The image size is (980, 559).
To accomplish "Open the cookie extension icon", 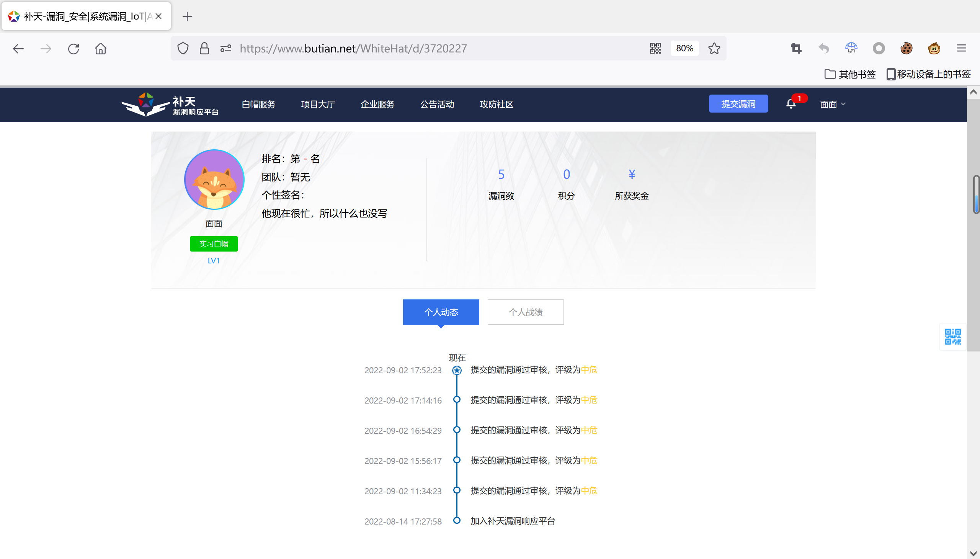I will point(906,48).
